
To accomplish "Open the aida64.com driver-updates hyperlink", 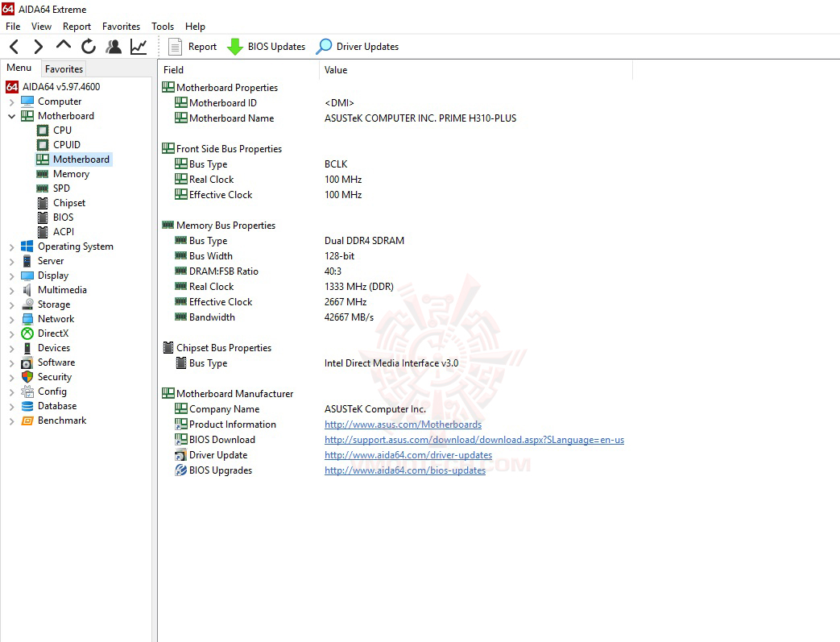I will click(x=408, y=454).
